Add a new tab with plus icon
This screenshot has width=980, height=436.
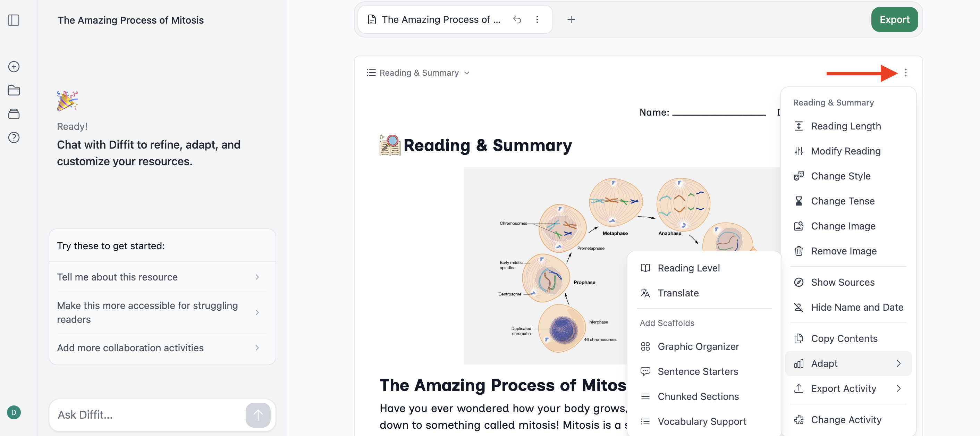tap(571, 19)
